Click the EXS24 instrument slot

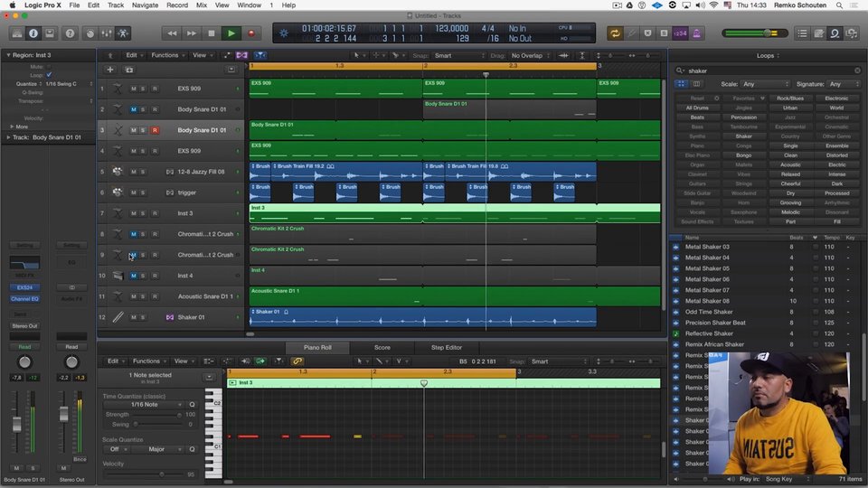click(24, 287)
